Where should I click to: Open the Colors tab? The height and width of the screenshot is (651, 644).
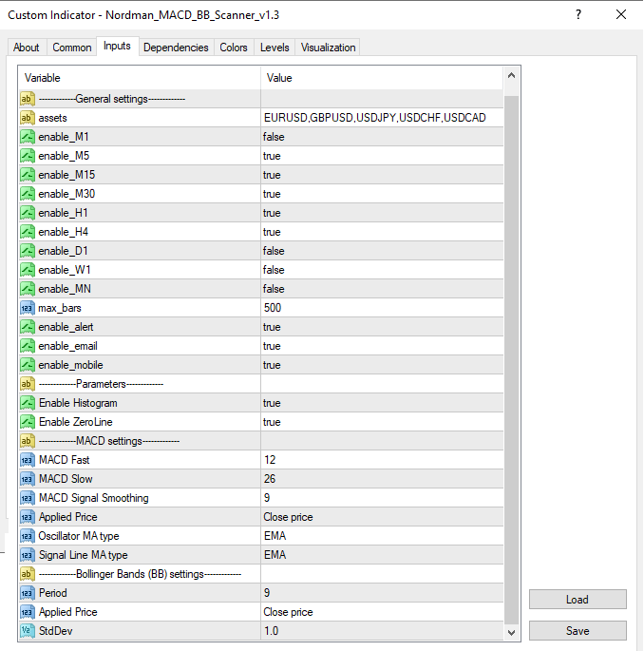click(234, 48)
